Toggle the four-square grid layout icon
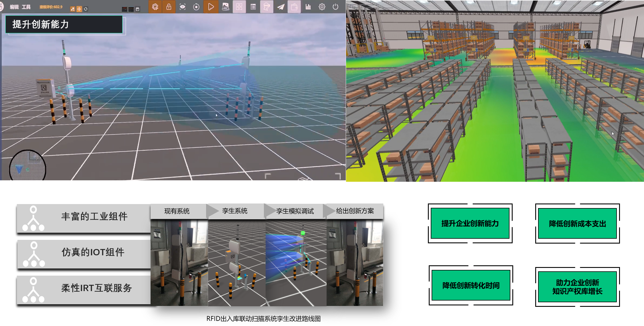 (239, 7)
